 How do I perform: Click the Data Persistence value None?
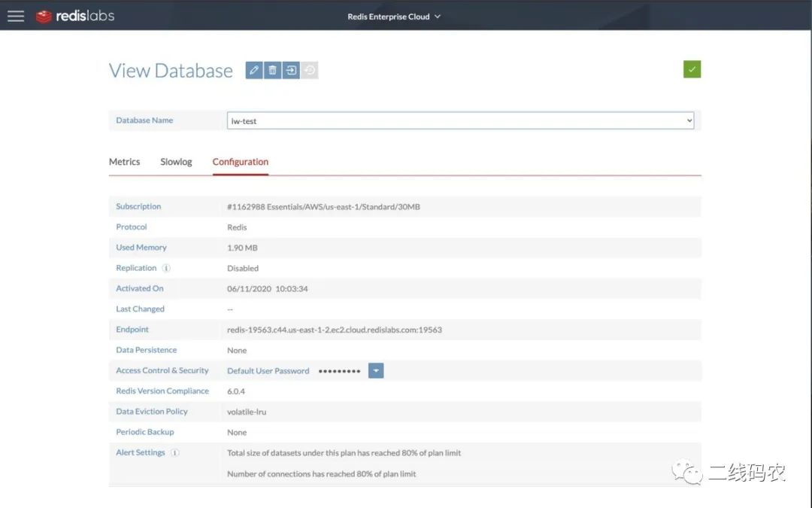[237, 351]
